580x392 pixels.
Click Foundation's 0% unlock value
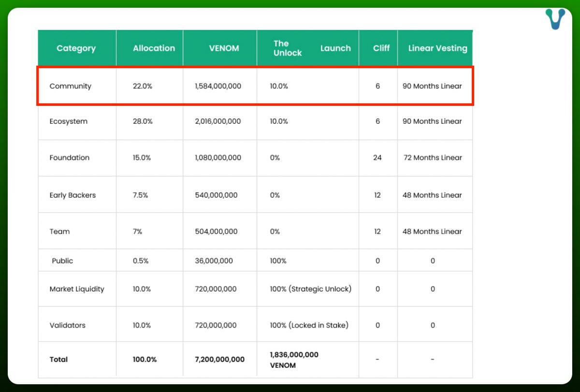(x=275, y=158)
